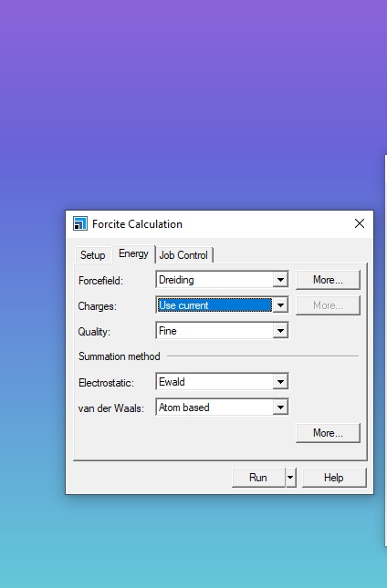The image size is (387, 588).
Task: Click the highlighted Use current field
Action: click(x=214, y=305)
